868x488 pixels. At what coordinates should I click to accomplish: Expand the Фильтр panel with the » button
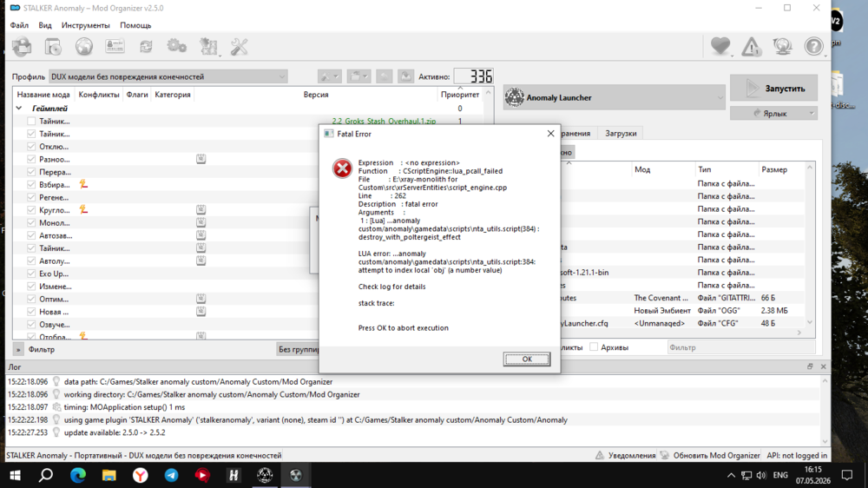pos(18,350)
